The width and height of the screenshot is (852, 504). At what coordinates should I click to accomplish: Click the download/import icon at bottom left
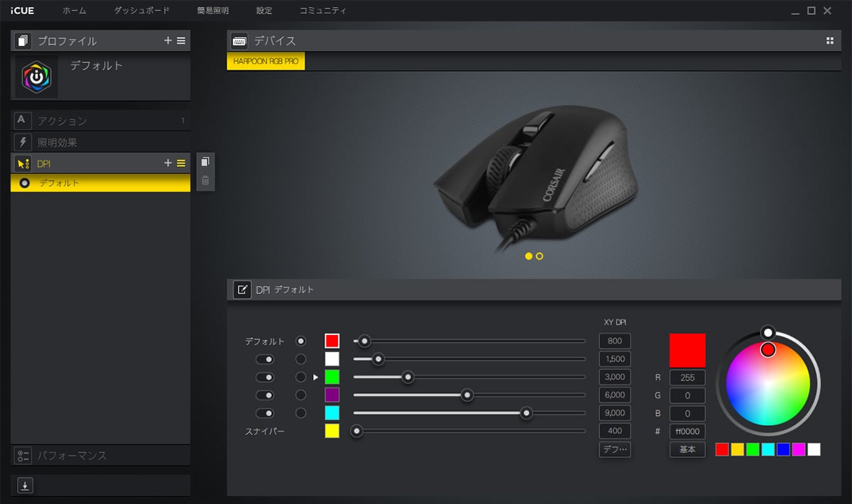point(25,486)
